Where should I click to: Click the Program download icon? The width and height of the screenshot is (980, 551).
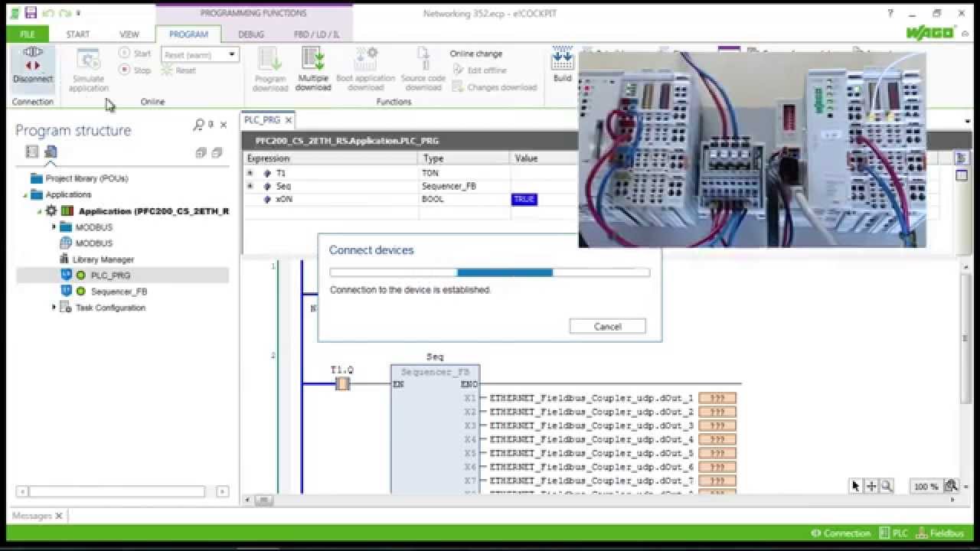coord(269,60)
